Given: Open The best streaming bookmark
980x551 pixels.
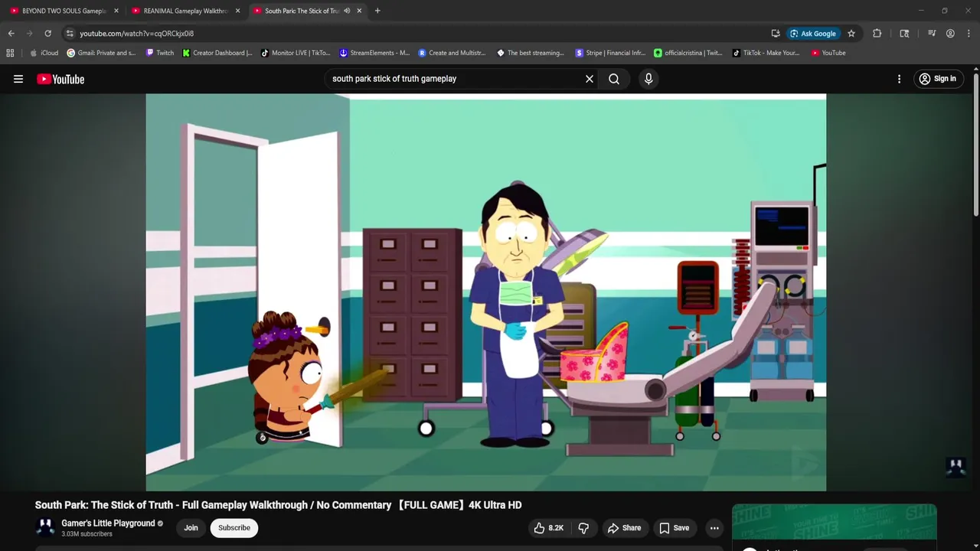Looking at the screenshot, I should [x=531, y=53].
